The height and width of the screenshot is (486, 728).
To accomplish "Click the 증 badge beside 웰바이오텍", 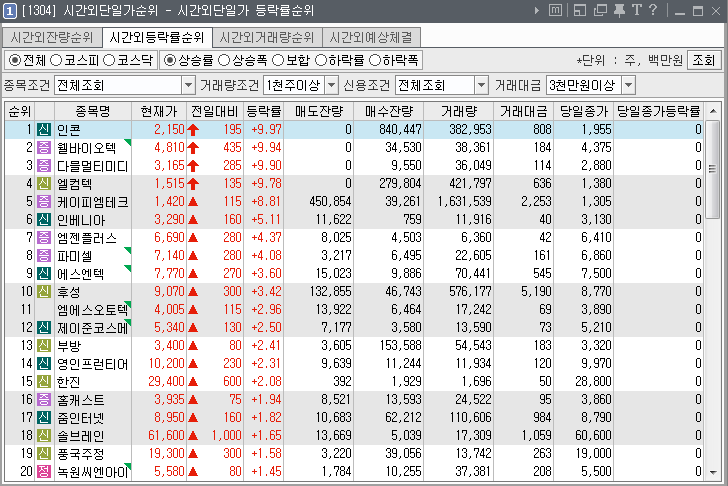I will coord(44,148).
